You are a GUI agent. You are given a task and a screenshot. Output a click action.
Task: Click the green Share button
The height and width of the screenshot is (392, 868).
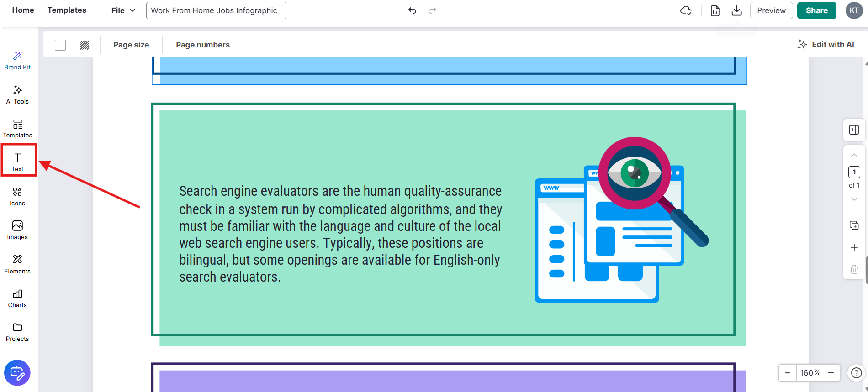(816, 10)
